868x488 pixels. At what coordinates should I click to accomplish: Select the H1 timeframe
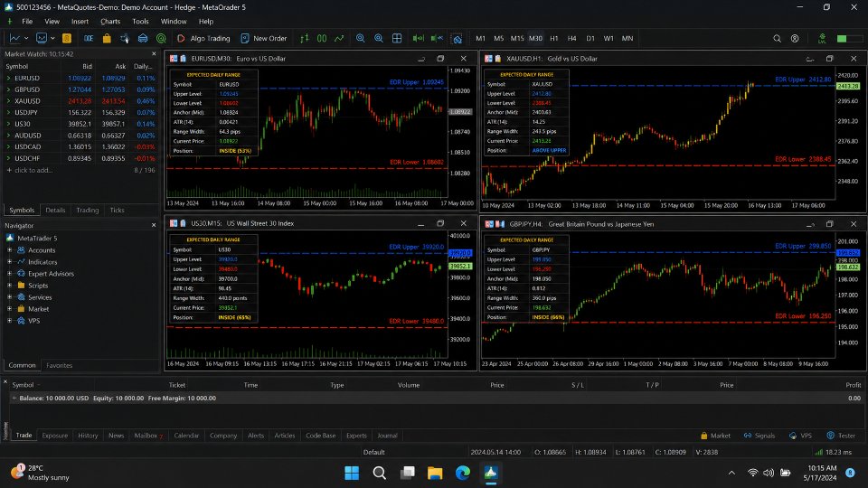click(x=554, y=38)
